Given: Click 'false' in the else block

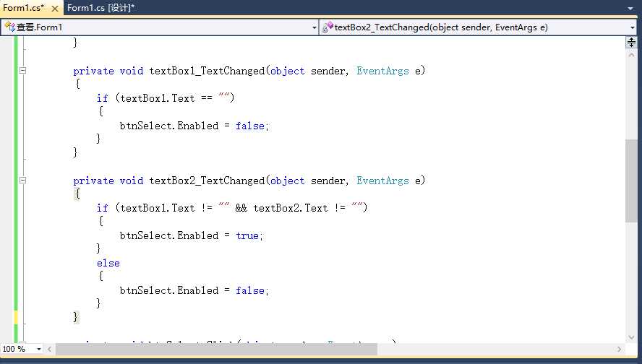Looking at the screenshot, I should [250, 290].
